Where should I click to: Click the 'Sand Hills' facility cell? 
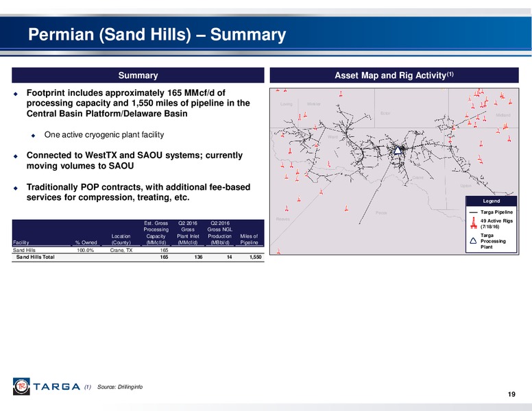point(24,250)
